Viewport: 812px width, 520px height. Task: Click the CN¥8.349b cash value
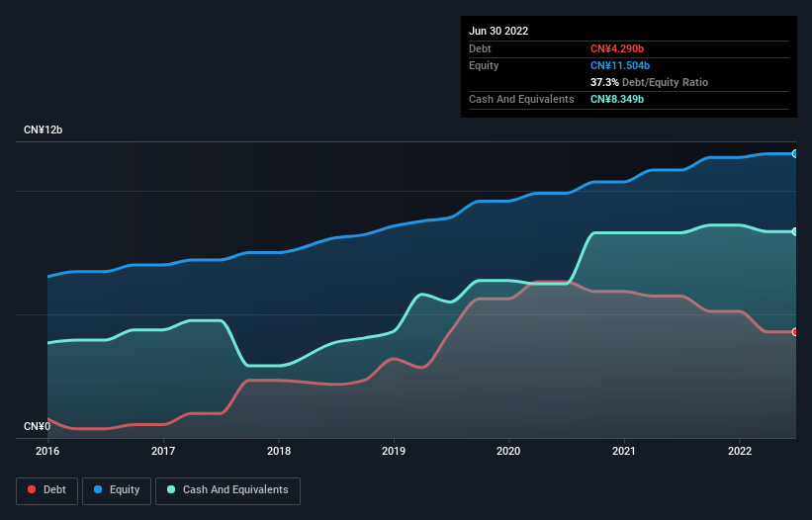coord(617,99)
